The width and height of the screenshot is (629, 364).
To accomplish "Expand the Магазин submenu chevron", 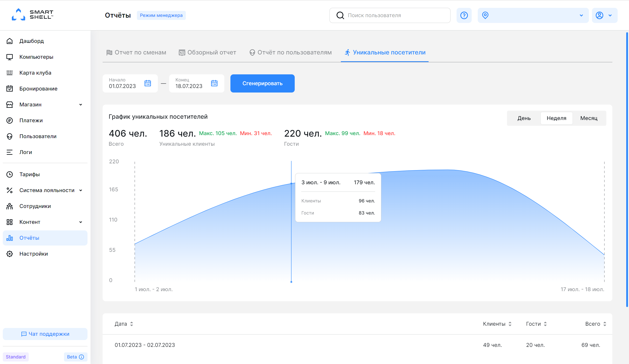I will (x=81, y=105).
